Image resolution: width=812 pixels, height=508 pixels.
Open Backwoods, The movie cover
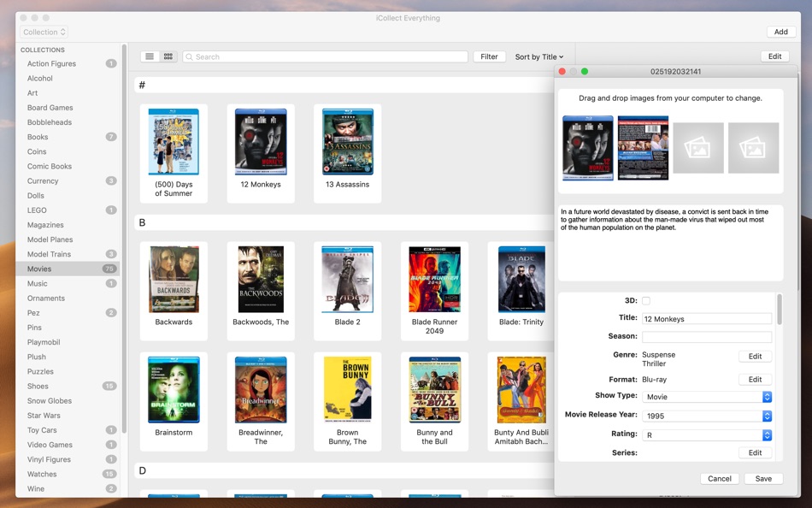coord(261,280)
